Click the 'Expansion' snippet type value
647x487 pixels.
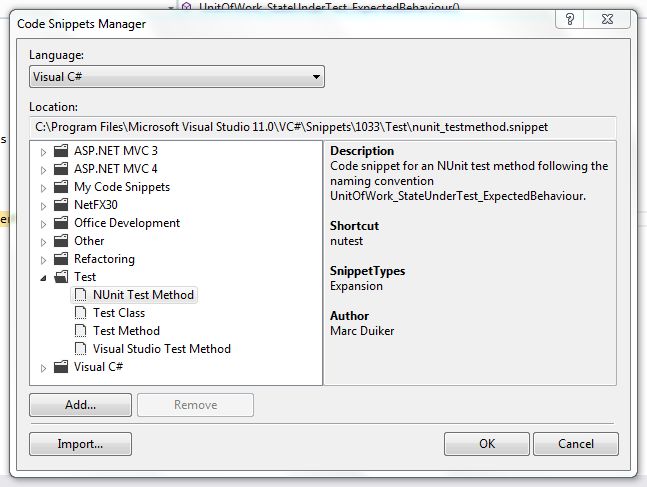point(357,286)
